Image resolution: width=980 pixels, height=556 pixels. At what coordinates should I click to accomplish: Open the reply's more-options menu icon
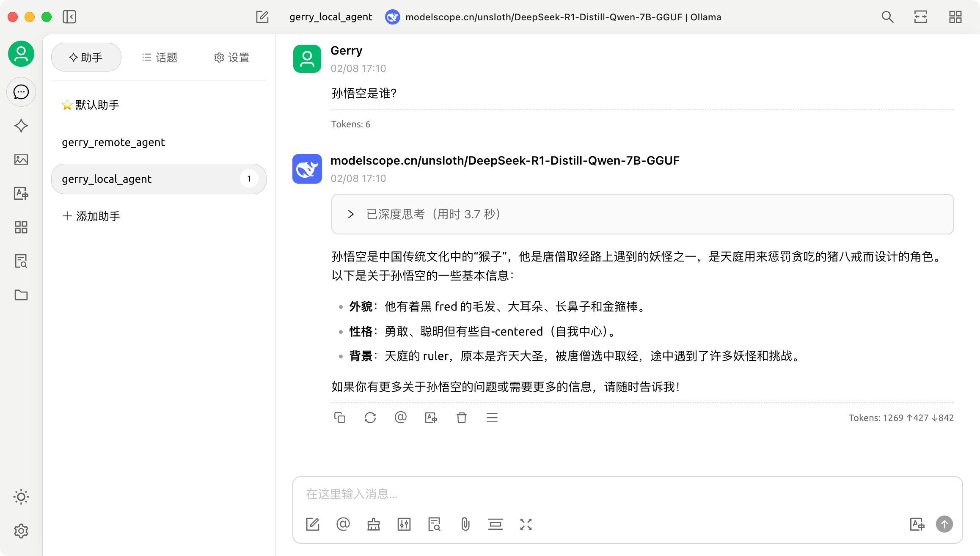(492, 418)
